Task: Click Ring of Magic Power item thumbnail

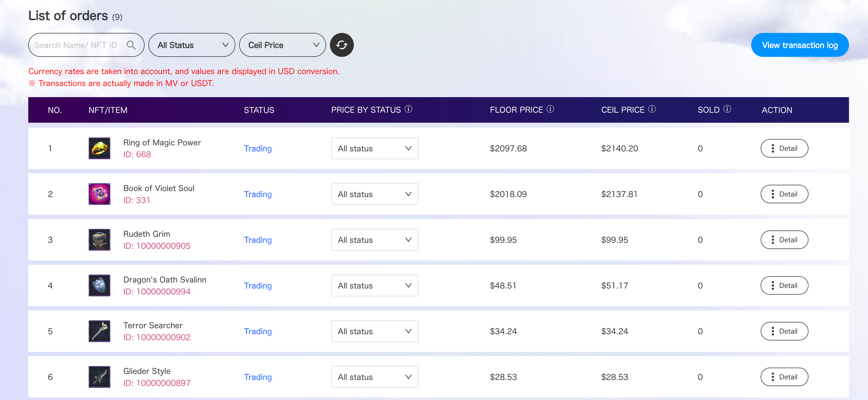Action: 99,148
